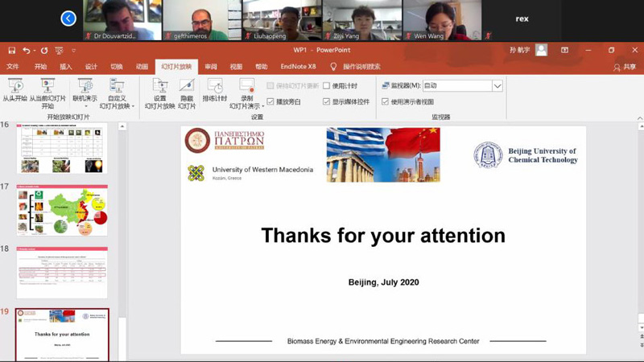Disable Use Presenter View checkbox
The height and width of the screenshot is (362, 644).
pos(385,102)
